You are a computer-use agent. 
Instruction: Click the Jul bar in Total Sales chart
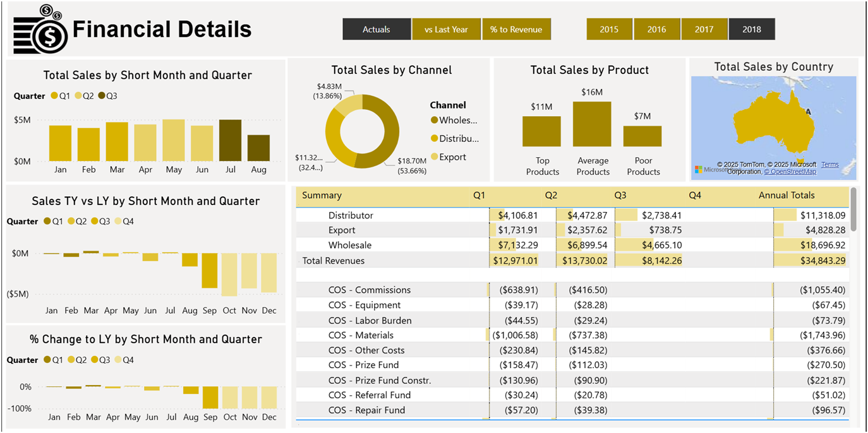tap(230, 140)
